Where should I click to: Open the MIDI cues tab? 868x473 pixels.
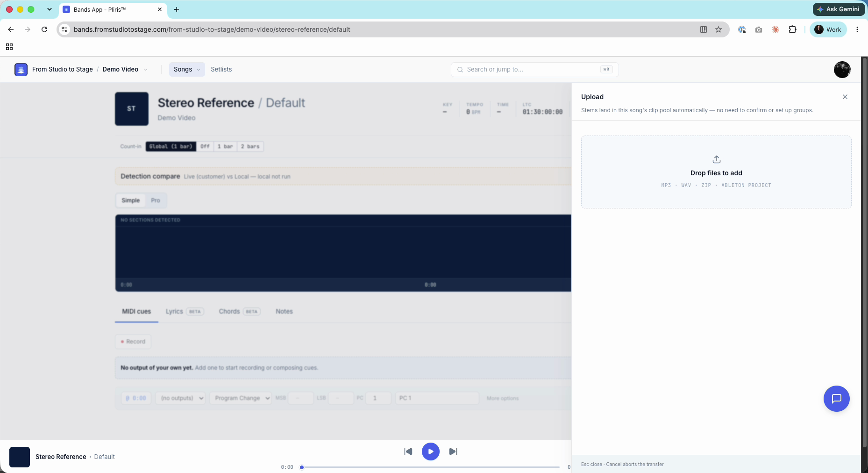(x=136, y=311)
